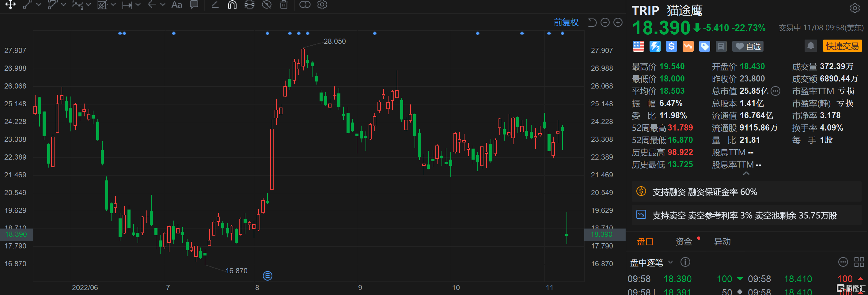
Task: Select the polygon shape drawing tool
Action: coord(52,5)
